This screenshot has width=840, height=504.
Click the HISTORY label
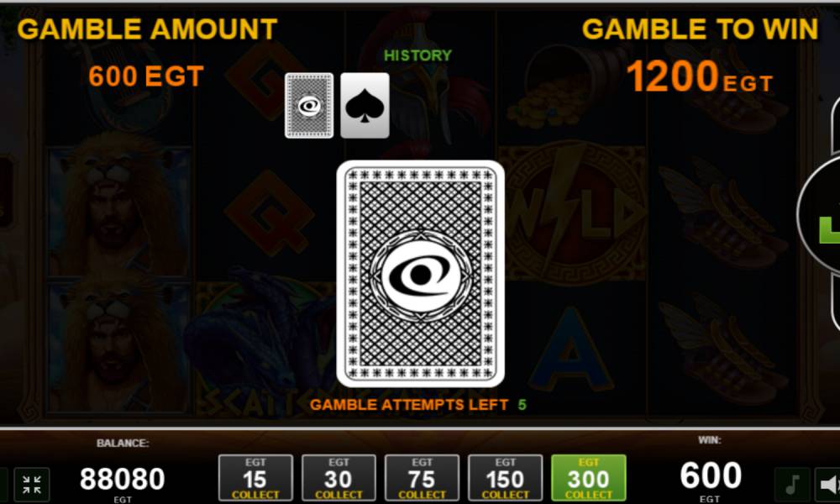point(417,55)
